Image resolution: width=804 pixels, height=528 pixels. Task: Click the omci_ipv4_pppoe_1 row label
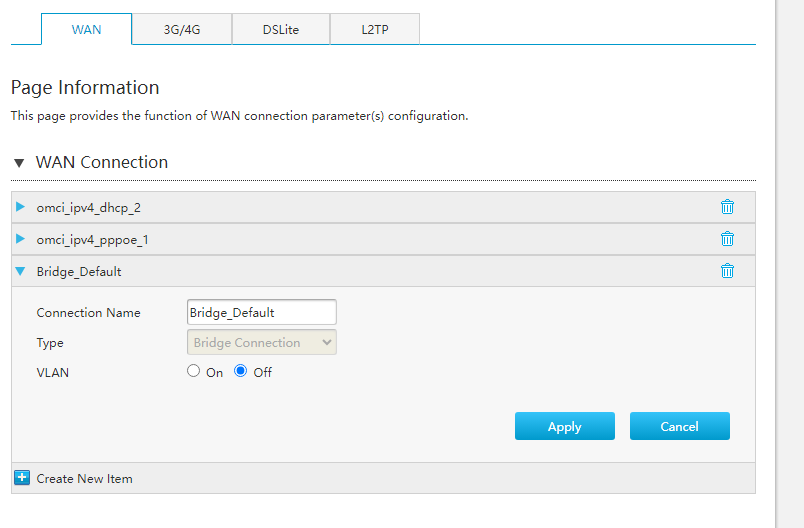(x=92, y=240)
